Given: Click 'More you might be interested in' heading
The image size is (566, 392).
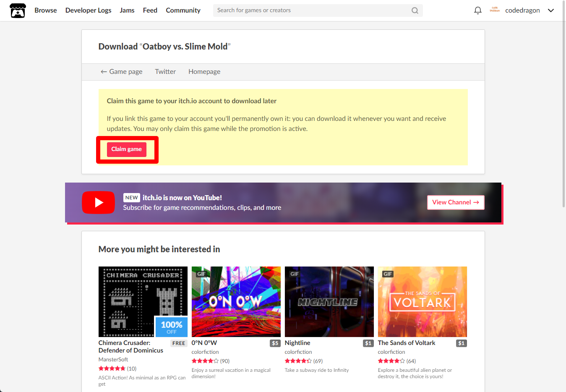Looking at the screenshot, I should pyautogui.click(x=159, y=249).
